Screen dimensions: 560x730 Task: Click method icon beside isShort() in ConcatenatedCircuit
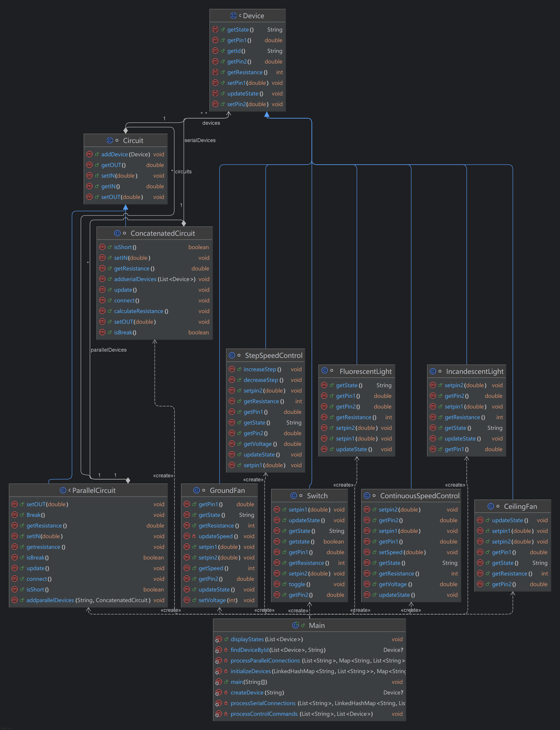[x=102, y=247]
